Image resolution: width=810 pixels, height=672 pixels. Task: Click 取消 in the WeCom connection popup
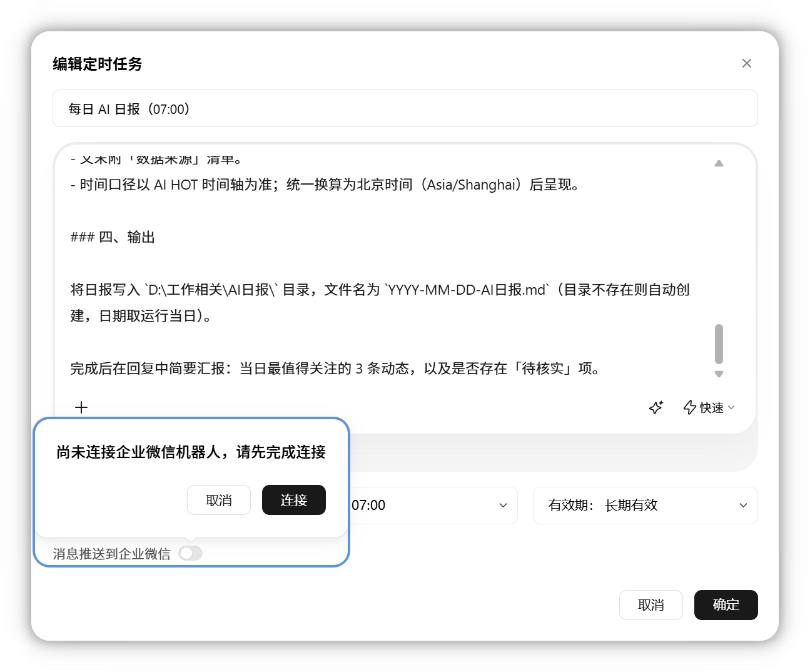219,500
